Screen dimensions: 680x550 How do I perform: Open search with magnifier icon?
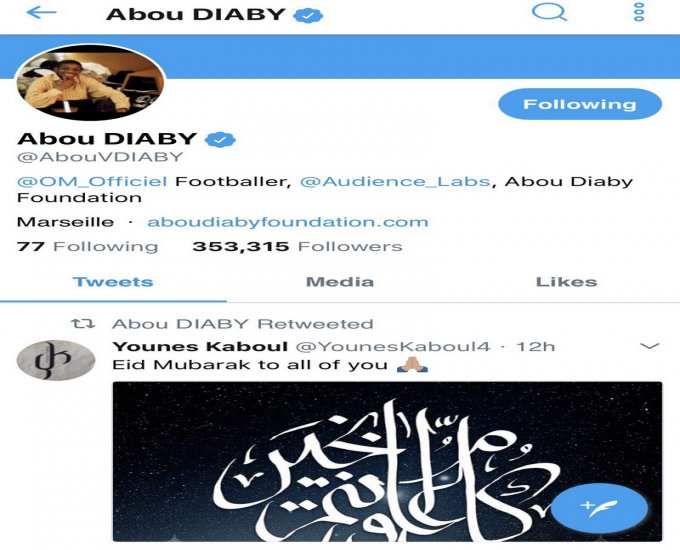pos(549,12)
